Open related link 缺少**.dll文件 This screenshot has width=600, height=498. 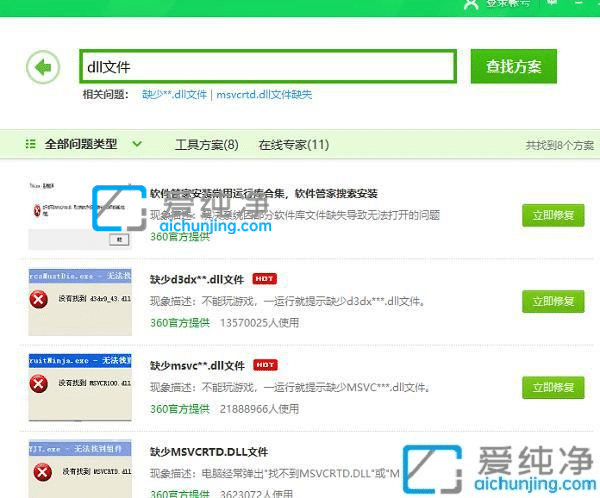174,95
